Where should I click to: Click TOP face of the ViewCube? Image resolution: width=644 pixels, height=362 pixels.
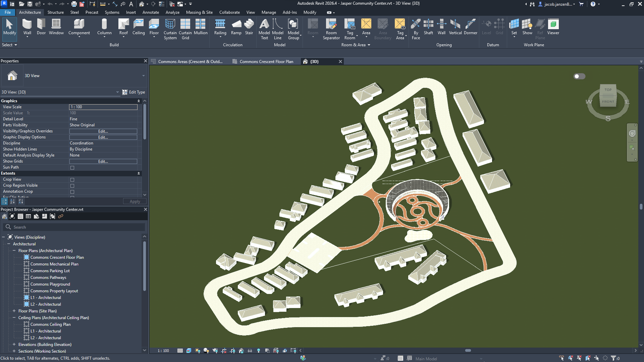point(608,90)
